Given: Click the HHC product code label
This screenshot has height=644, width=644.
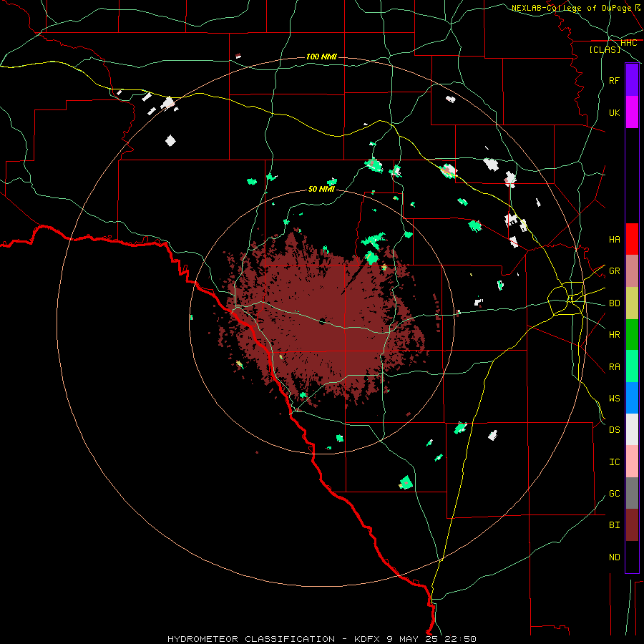Looking at the screenshot, I should pos(628,43).
